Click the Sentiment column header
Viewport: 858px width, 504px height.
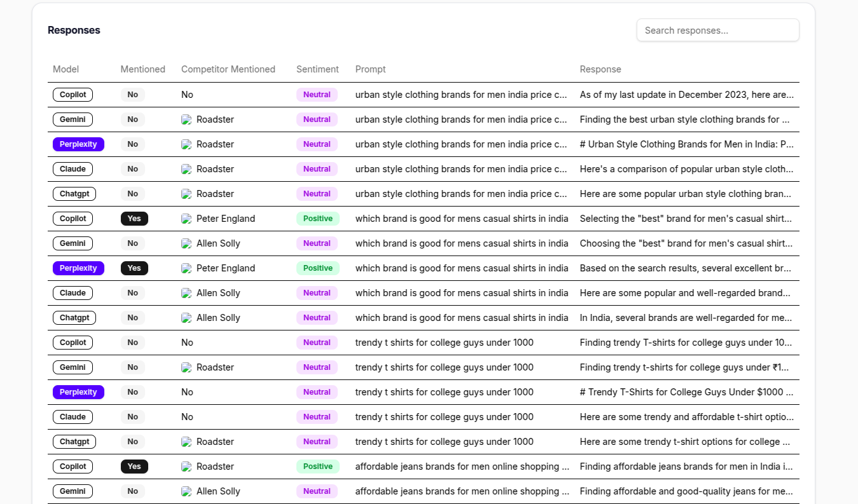point(317,69)
